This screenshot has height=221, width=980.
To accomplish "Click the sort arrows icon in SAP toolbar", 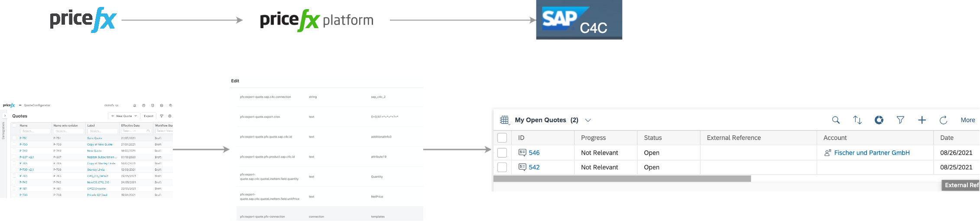I will point(857,120).
